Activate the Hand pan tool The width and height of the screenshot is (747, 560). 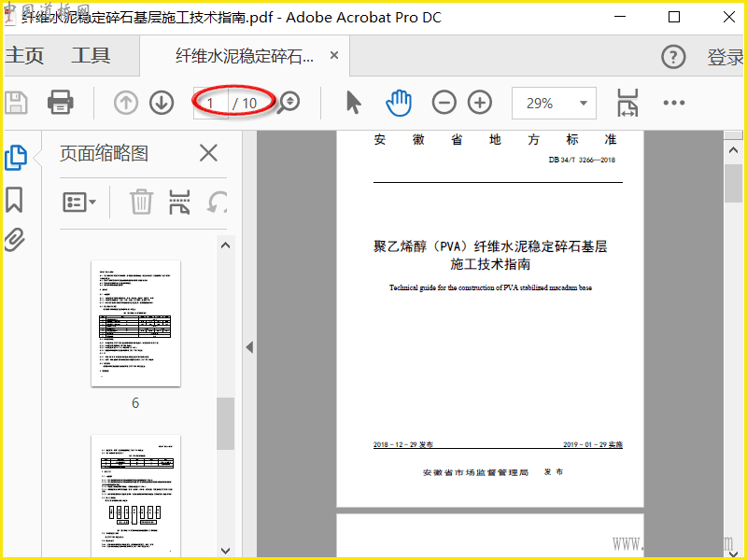tap(399, 103)
